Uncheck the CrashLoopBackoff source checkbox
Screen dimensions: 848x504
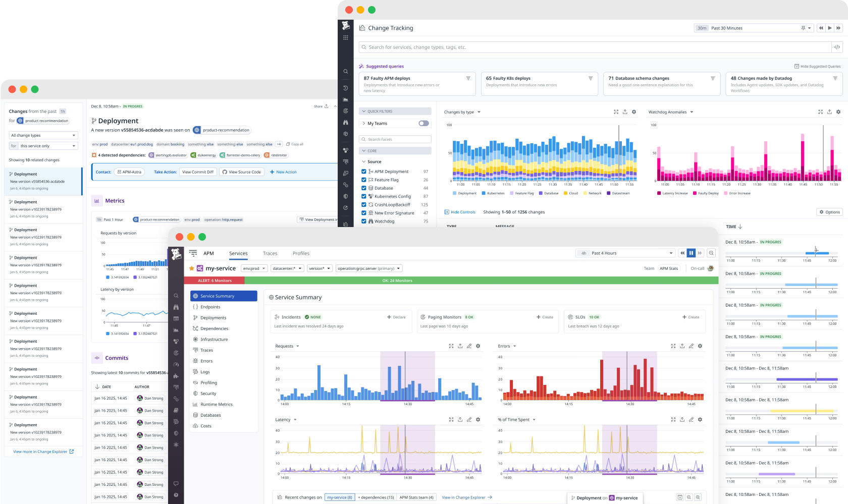pyautogui.click(x=364, y=205)
